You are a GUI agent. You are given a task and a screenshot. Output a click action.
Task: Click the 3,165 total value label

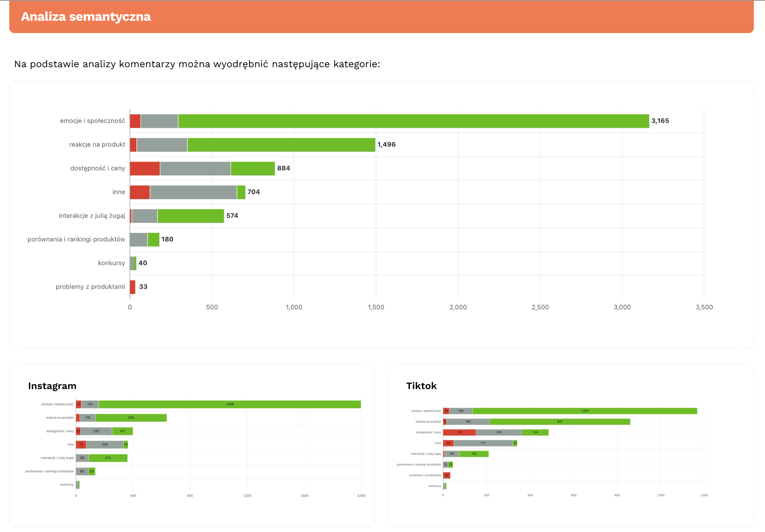(x=660, y=121)
